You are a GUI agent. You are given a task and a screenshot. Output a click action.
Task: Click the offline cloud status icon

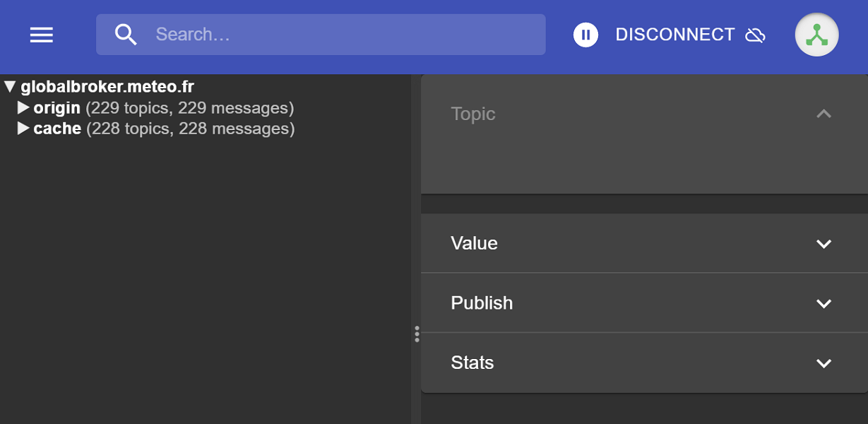click(x=755, y=35)
